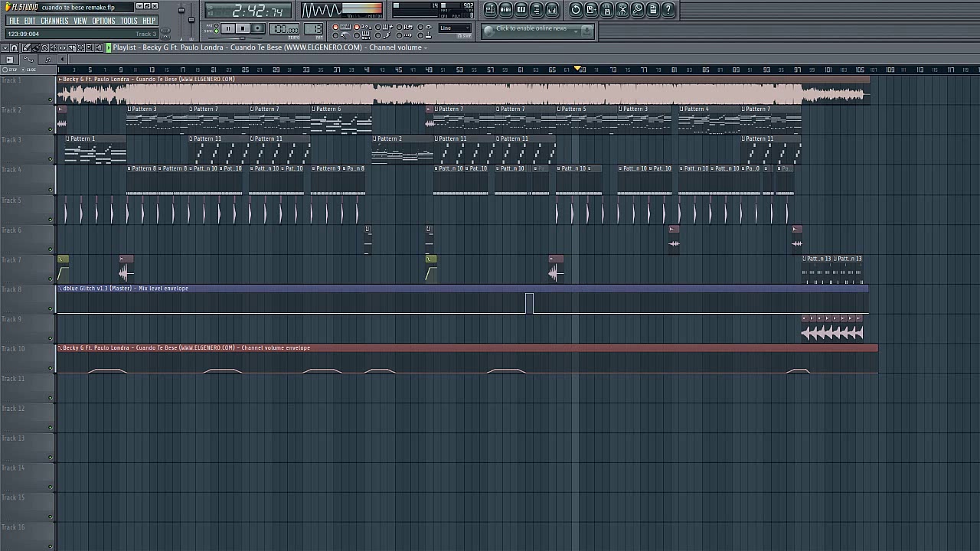
Task: Open the HELP menu
Action: pos(149,21)
